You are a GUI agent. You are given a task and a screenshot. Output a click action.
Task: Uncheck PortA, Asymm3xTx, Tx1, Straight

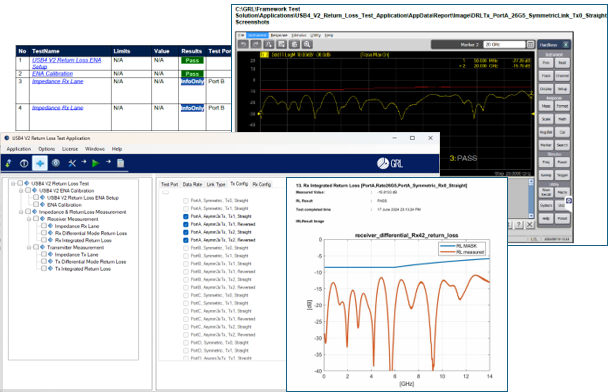point(186,216)
